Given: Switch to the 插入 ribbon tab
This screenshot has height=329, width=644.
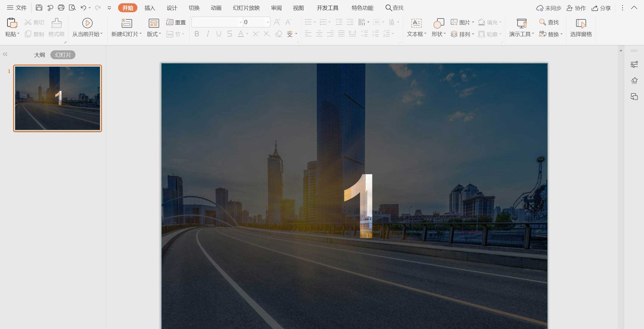Looking at the screenshot, I should (x=150, y=8).
